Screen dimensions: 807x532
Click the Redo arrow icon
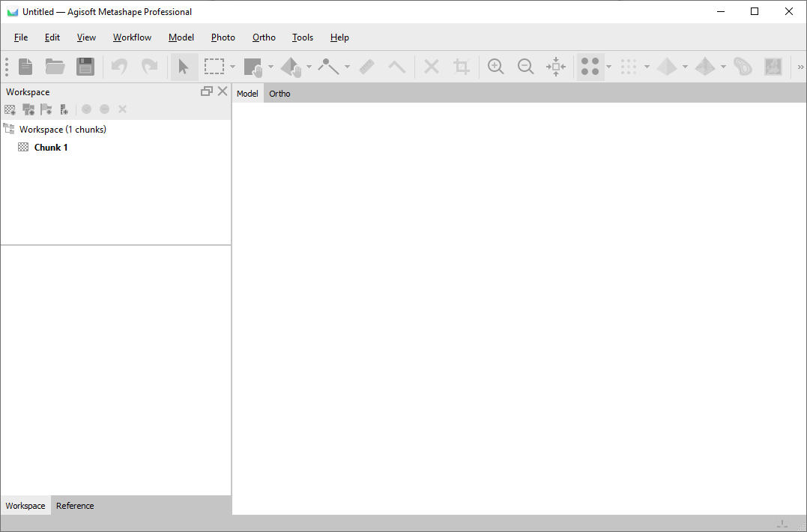(149, 67)
